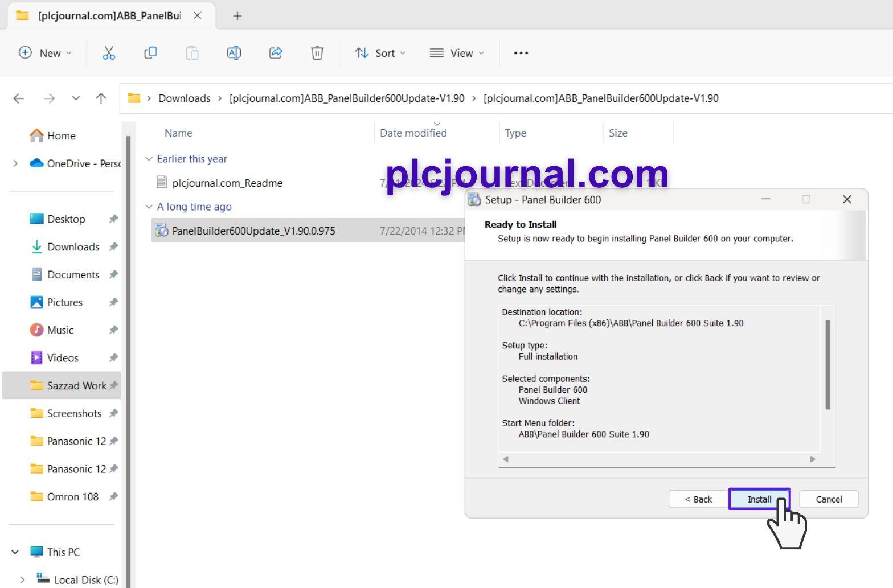This screenshot has height=588, width=893.
Task: Minimize the Setup - Panel Builder 600 dialog
Action: [766, 199]
